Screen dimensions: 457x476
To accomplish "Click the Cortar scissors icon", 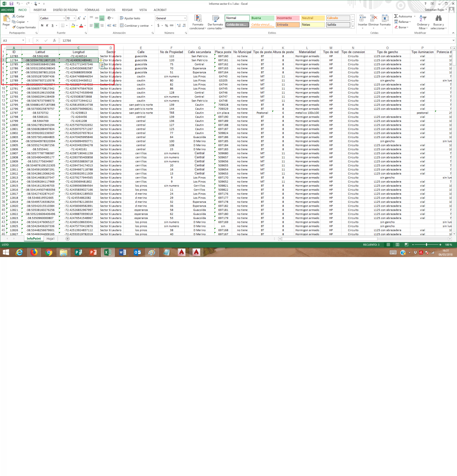I will point(14,16).
